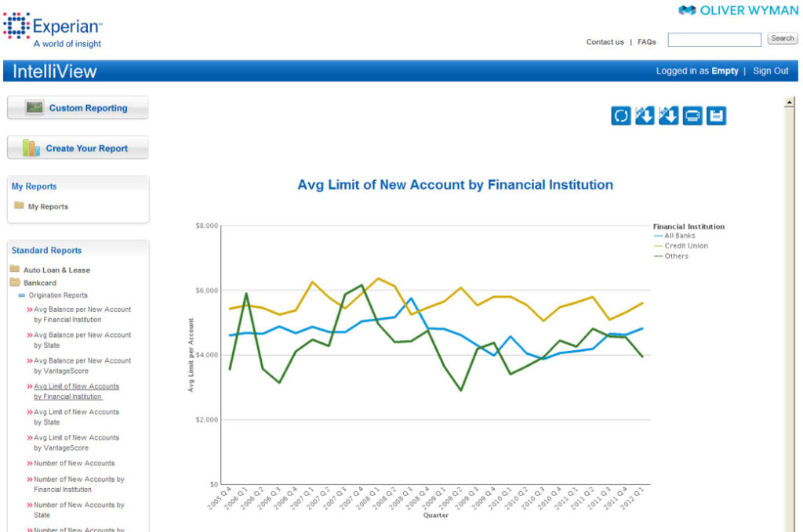Image resolution: width=803 pixels, height=532 pixels.
Task: Print the chart
Action: 692,115
